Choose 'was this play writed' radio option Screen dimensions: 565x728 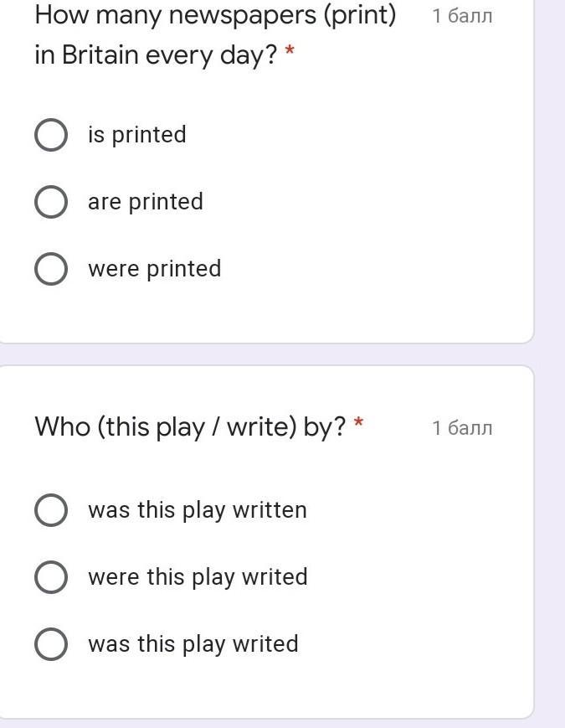click(51, 644)
